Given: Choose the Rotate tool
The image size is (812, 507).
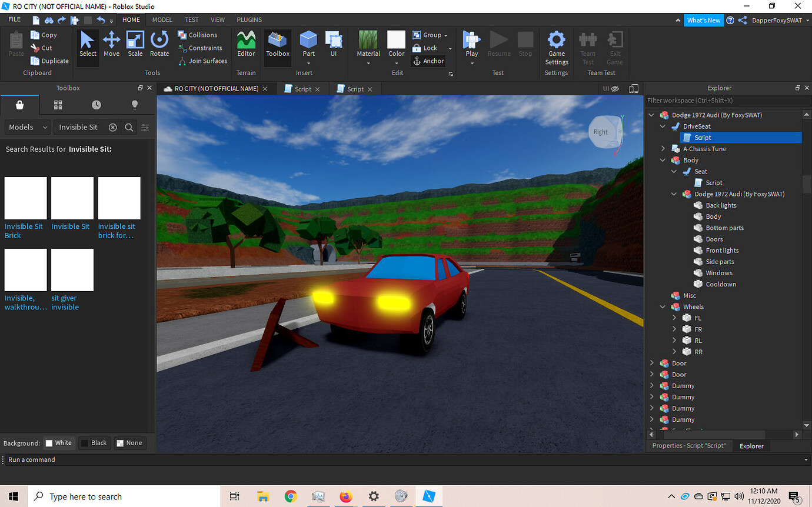Looking at the screenshot, I should [x=159, y=45].
